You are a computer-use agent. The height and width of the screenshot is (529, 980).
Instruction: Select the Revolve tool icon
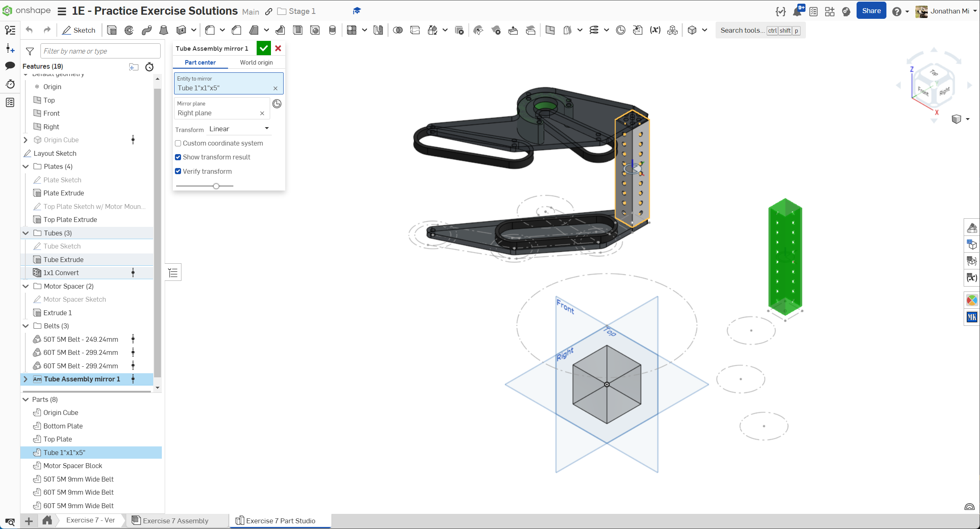tap(129, 30)
